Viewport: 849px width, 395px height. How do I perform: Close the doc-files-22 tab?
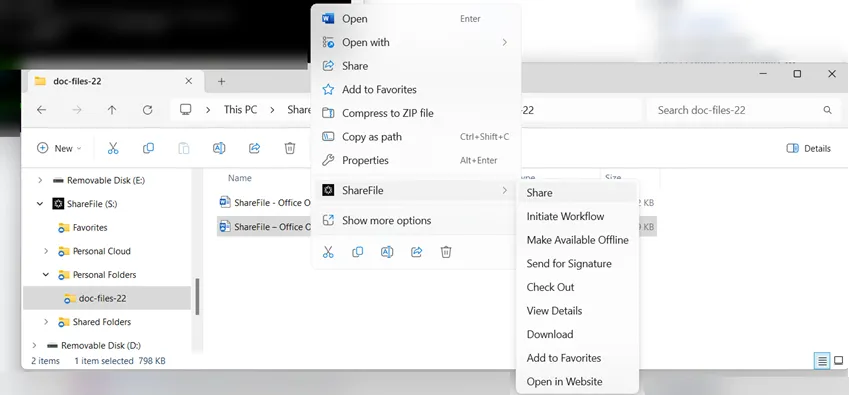coord(188,81)
